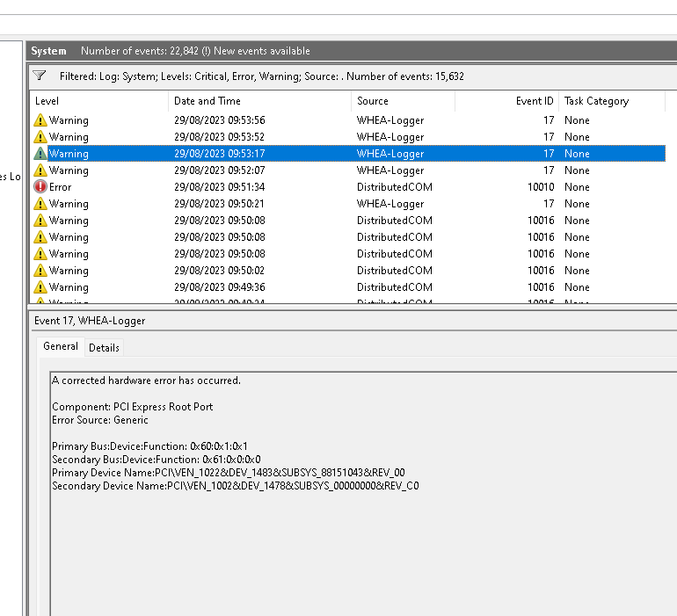Select DistributedCOM event at 09:49:36
Viewport: 677px width, 616px height.
coord(347,287)
